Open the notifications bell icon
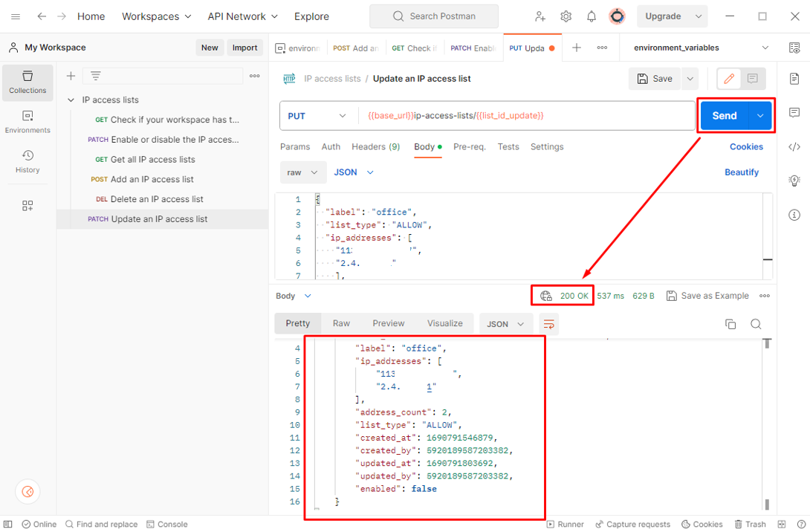This screenshot has height=532, width=810. 592,16
